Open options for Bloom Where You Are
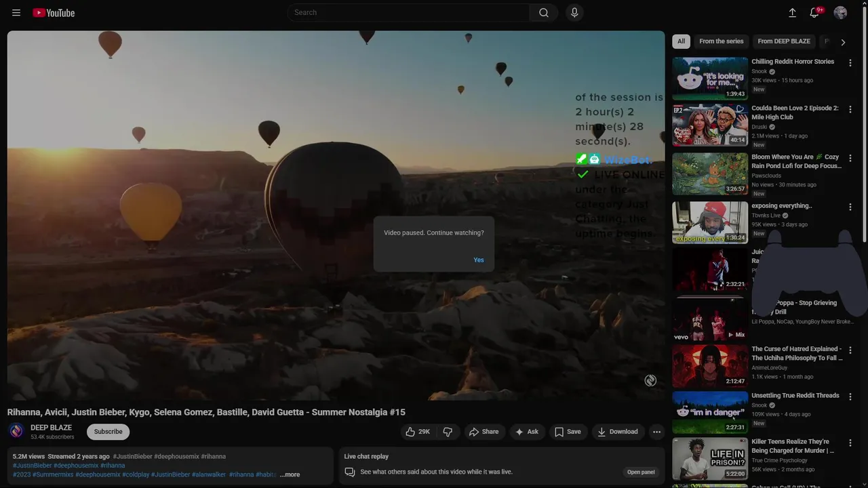Screen dimensions: 868x488 pos(850,158)
